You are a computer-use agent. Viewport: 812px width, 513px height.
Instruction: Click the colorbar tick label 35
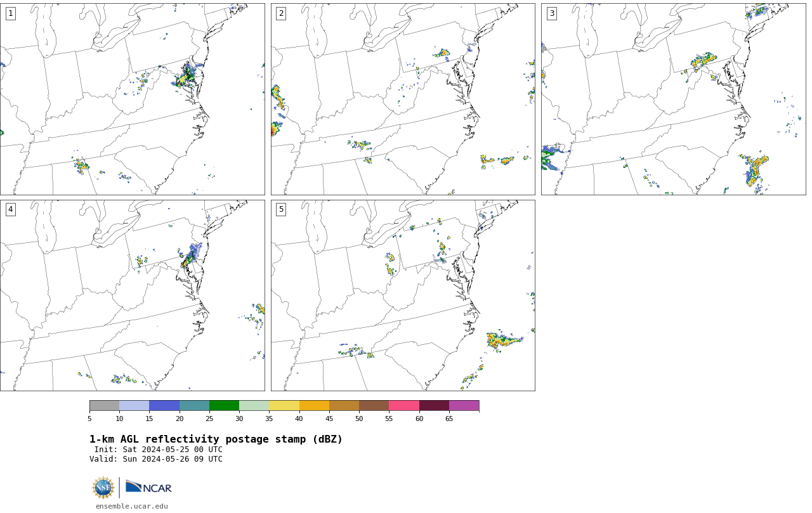pyautogui.click(x=269, y=419)
